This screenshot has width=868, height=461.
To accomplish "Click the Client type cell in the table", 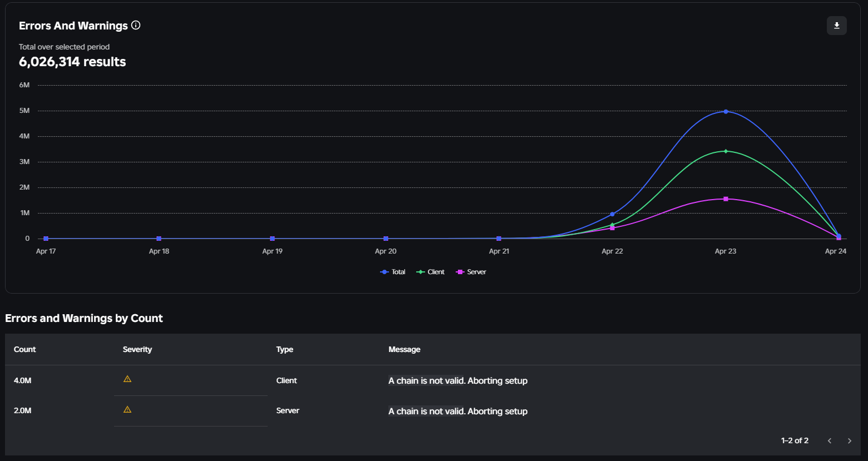I will [287, 380].
